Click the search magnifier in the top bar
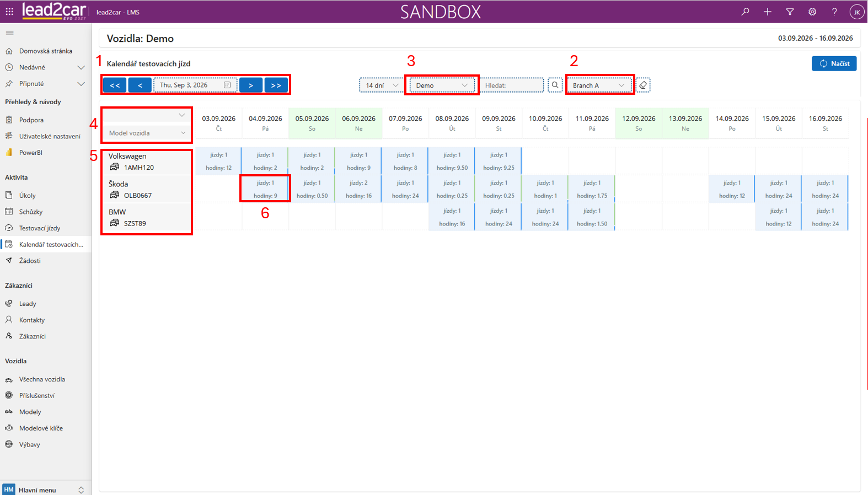This screenshot has width=868, height=495. pos(745,12)
